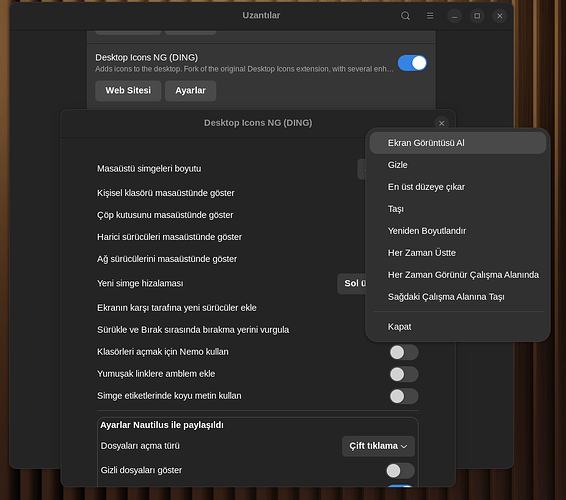Open the Web Sitesi button
The height and width of the screenshot is (500, 566).
(x=128, y=91)
